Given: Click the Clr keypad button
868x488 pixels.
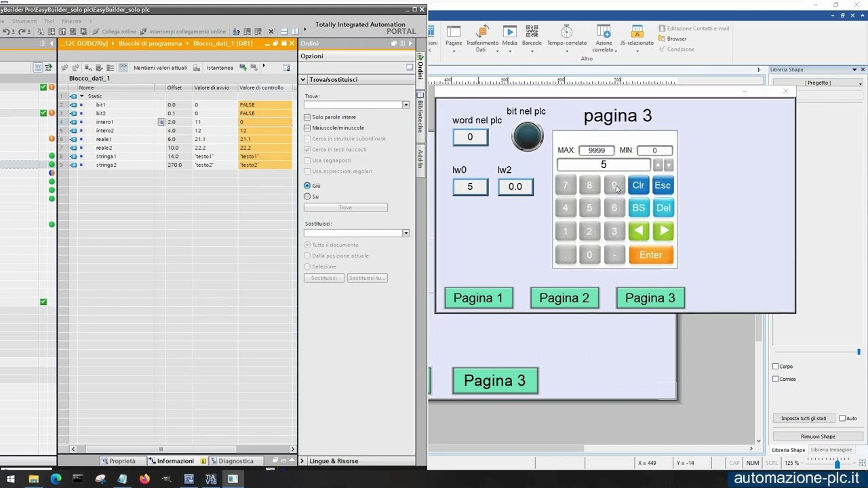Looking at the screenshot, I should pos(638,185).
